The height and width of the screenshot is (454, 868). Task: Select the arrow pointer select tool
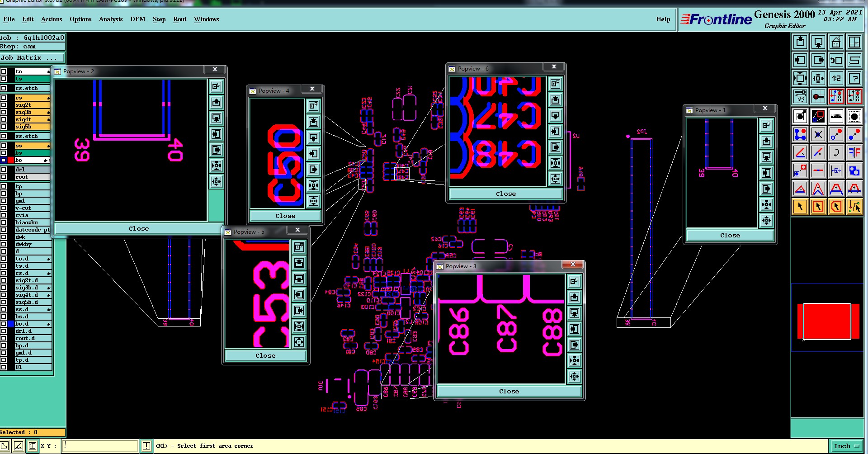pyautogui.click(x=800, y=207)
